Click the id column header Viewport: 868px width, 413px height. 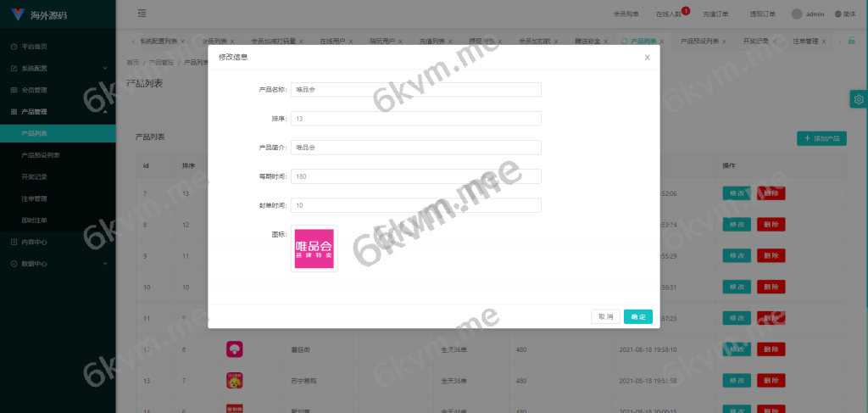point(146,165)
